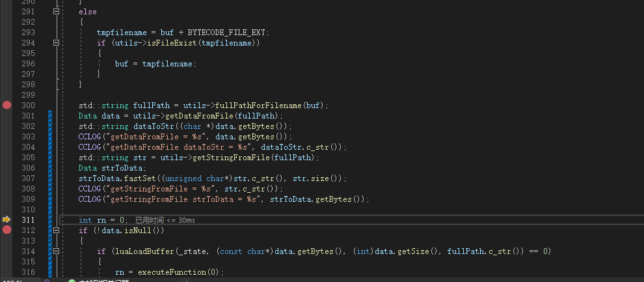
Task: Remove the breakpoint on line 300
Action: coord(7,105)
